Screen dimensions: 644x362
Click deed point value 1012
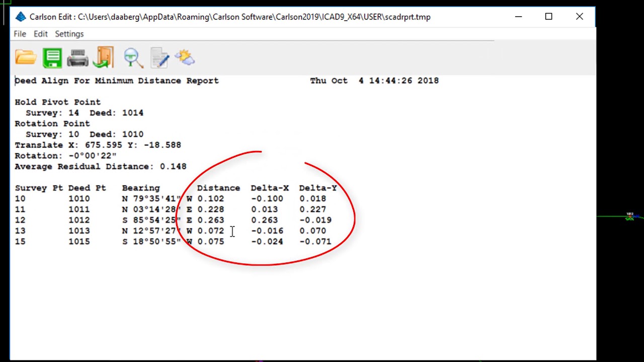pos(79,220)
